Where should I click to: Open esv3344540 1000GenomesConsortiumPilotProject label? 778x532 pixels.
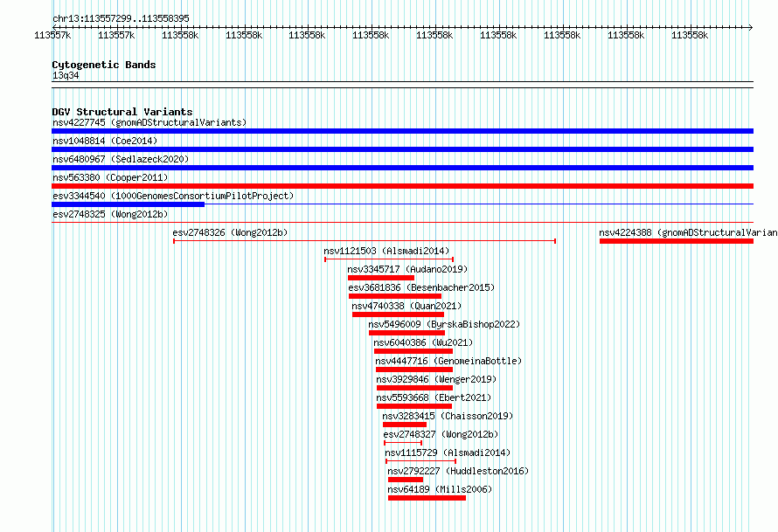[x=173, y=196]
